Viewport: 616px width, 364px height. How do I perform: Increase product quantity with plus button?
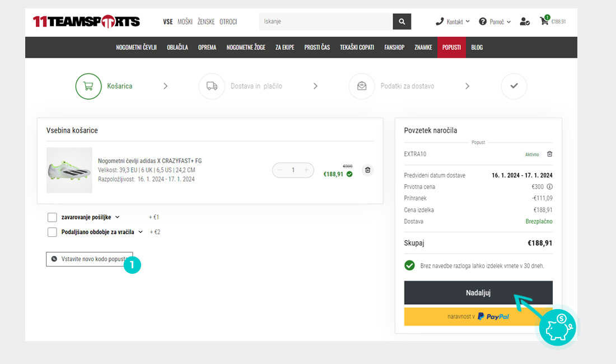[306, 170]
